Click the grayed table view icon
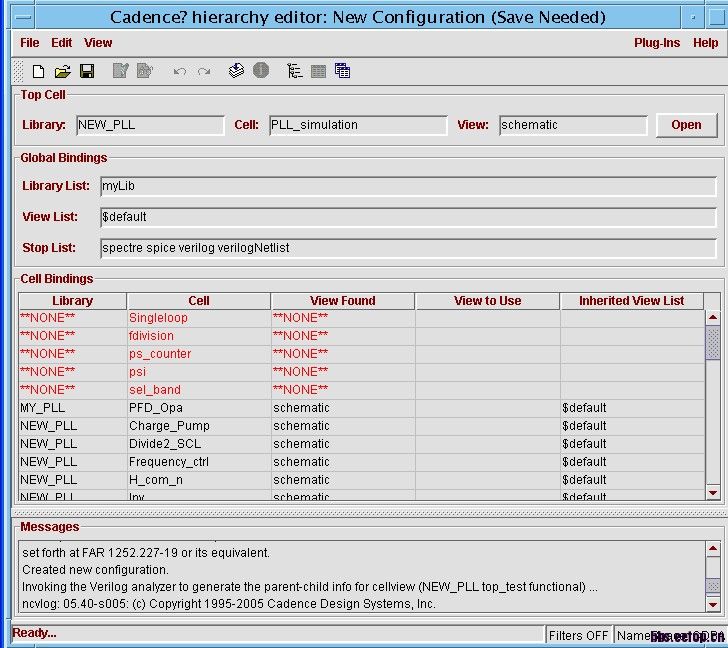The height and width of the screenshot is (648, 728). coord(318,71)
